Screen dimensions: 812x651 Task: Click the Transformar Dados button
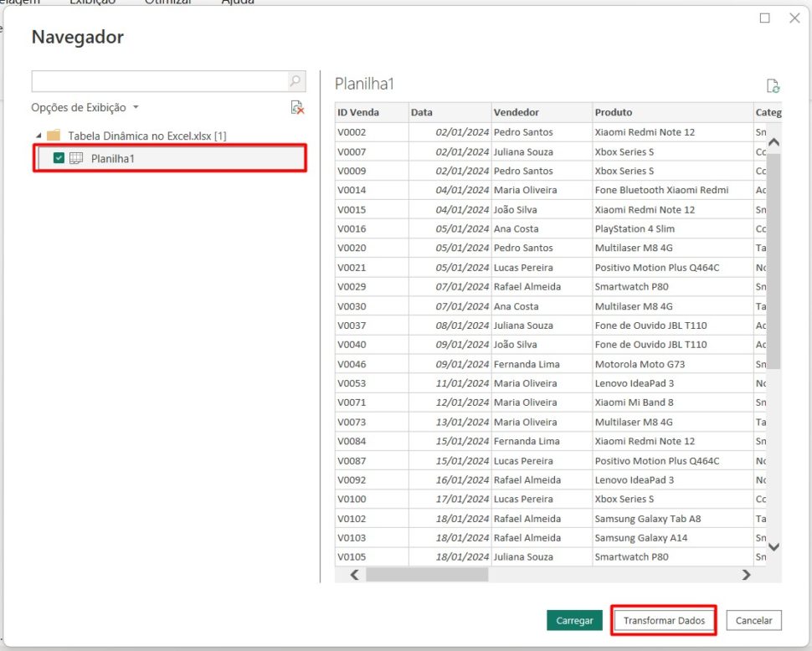663,620
